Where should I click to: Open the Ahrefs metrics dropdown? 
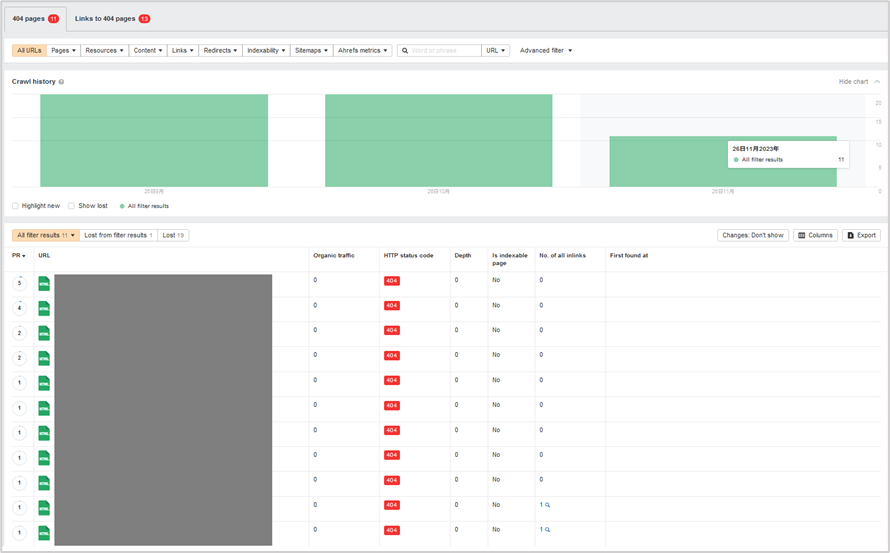(x=363, y=51)
